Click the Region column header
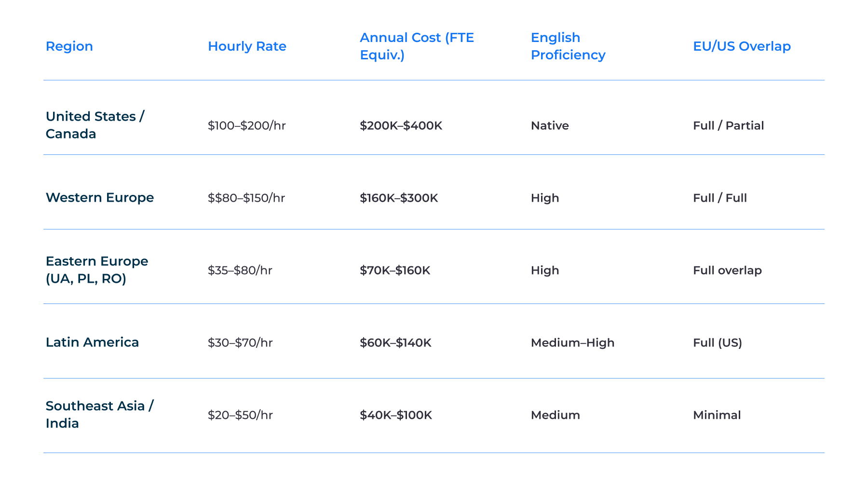Image resolution: width=868 pixels, height=482 pixels. tap(69, 46)
